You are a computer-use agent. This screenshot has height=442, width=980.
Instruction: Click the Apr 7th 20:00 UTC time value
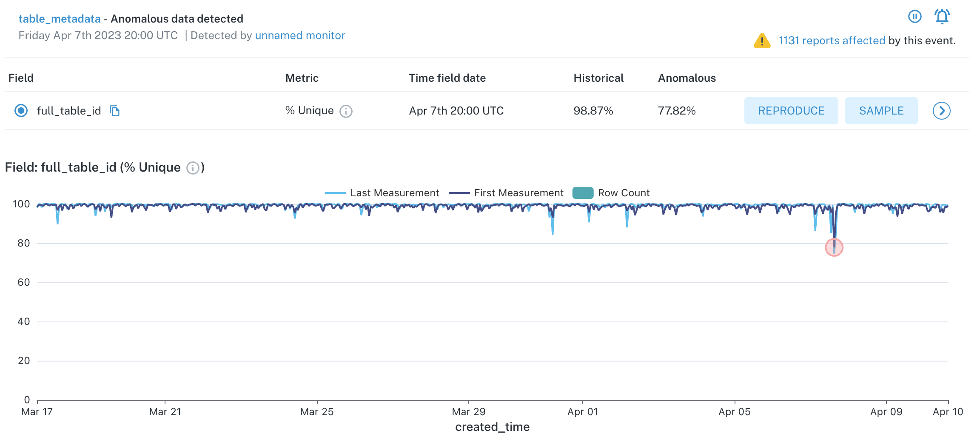456,111
